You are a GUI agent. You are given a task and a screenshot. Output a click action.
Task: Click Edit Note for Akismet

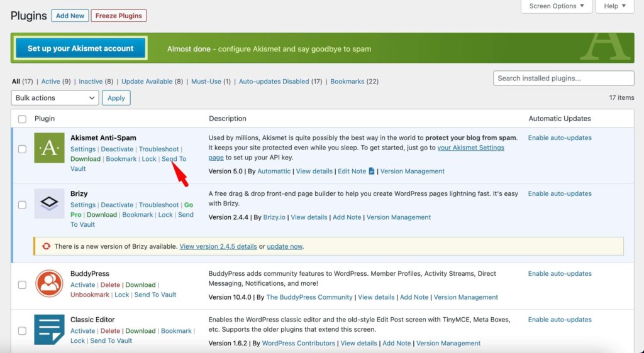coord(352,171)
